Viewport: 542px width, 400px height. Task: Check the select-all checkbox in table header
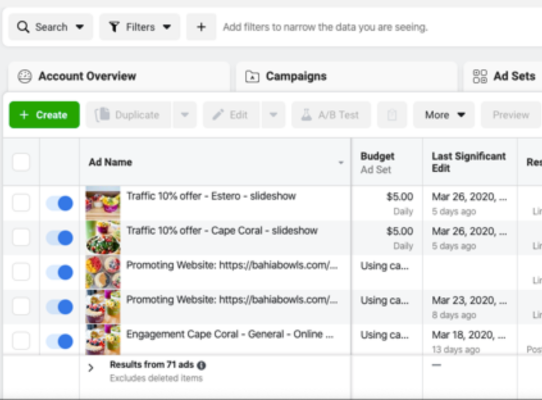21,162
